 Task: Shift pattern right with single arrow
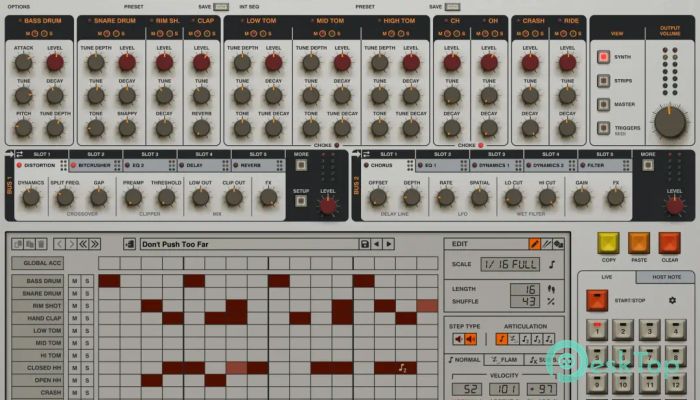click(71, 244)
